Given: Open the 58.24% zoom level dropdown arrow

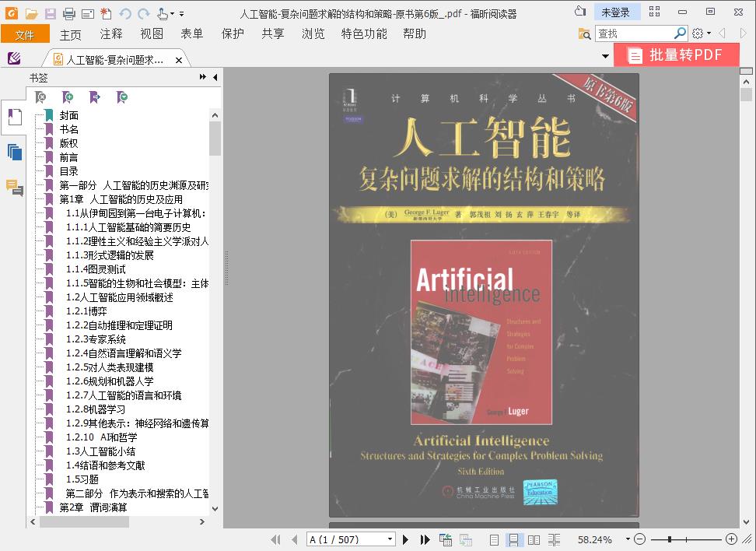Looking at the screenshot, I should coord(627,539).
